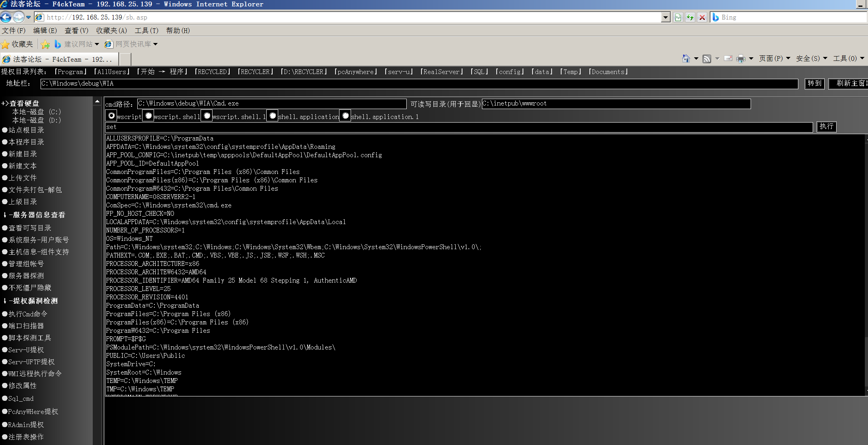
Task: Expand the 页面(P) Page dropdown
Action: [774, 59]
